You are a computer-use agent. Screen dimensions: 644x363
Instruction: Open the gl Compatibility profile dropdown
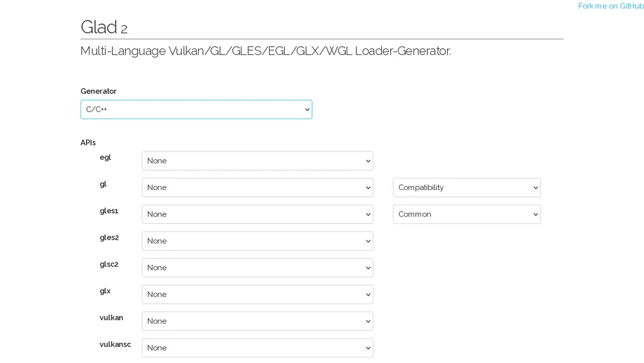pos(466,187)
